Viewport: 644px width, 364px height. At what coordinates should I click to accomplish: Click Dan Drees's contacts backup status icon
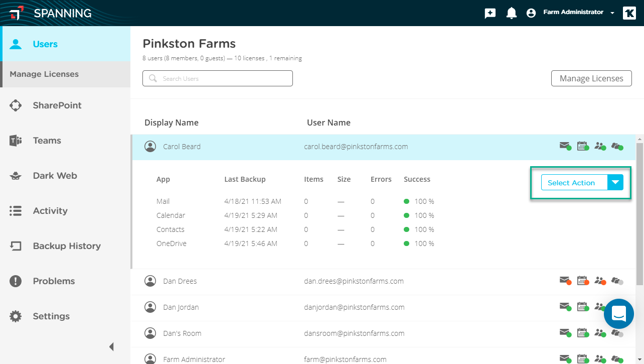pos(600,281)
